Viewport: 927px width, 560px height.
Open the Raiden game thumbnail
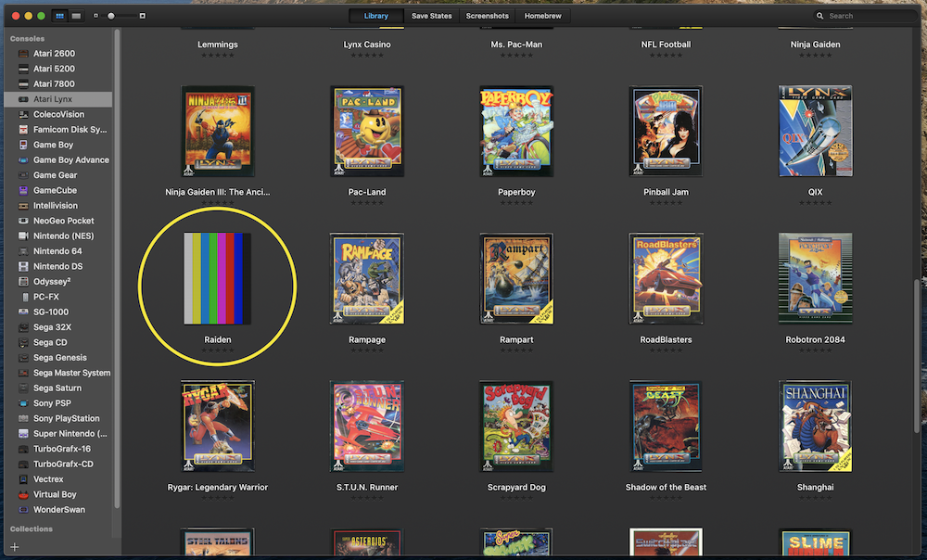click(x=218, y=278)
